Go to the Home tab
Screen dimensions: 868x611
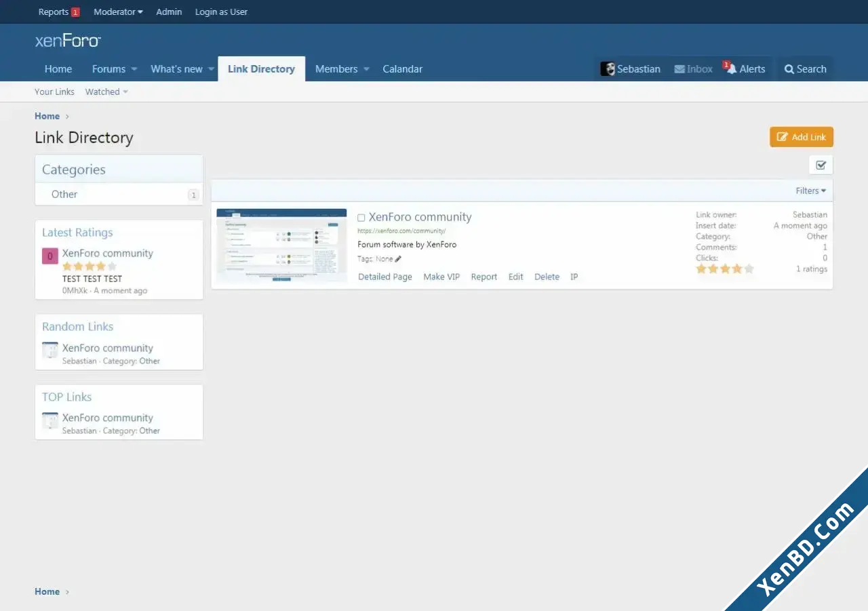[x=58, y=68]
